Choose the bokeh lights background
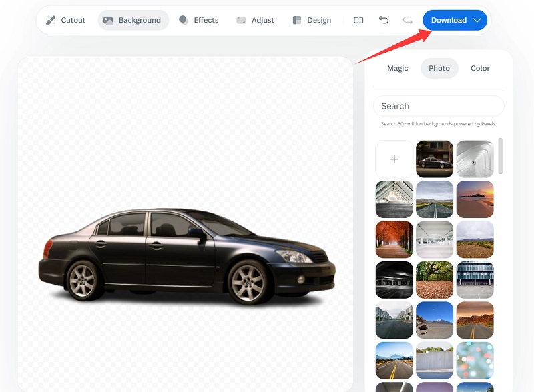This screenshot has height=392, width=534. (475, 360)
